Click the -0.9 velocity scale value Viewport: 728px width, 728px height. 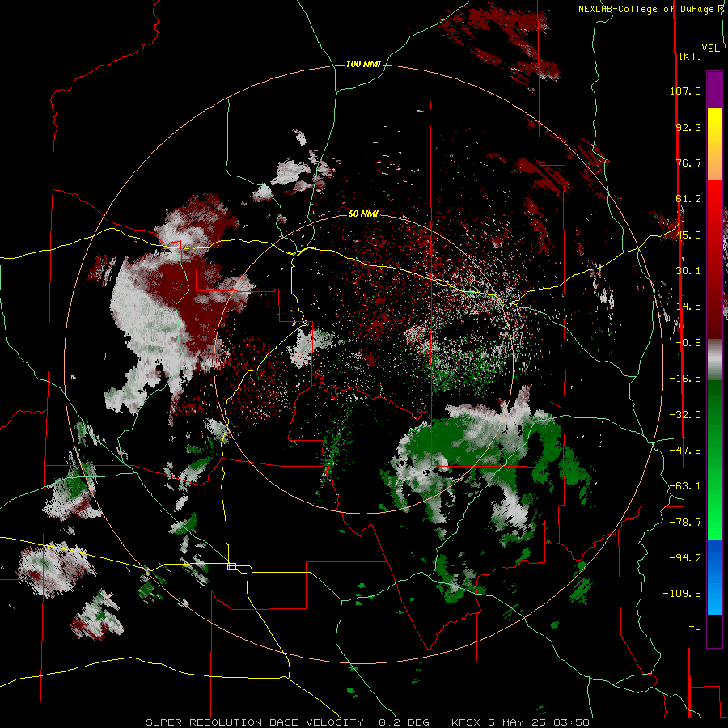click(x=688, y=343)
